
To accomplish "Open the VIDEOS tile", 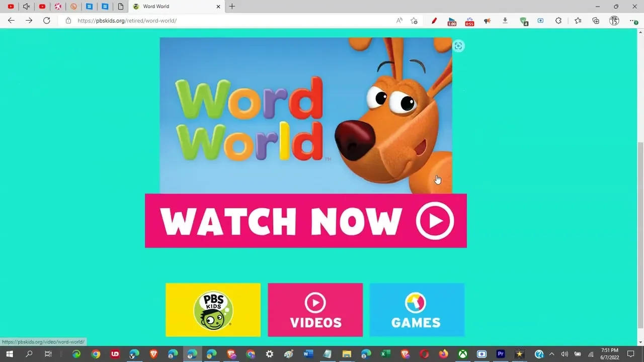I will pyautogui.click(x=315, y=310).
